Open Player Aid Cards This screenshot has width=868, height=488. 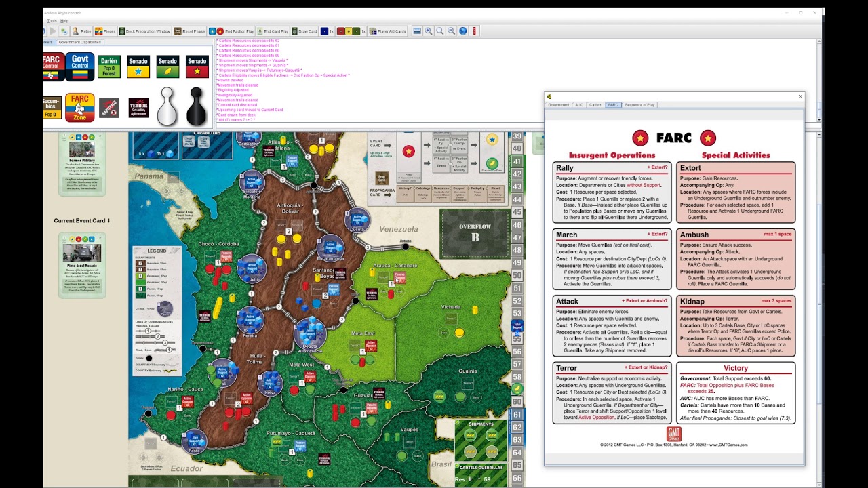tap(388, 31)
